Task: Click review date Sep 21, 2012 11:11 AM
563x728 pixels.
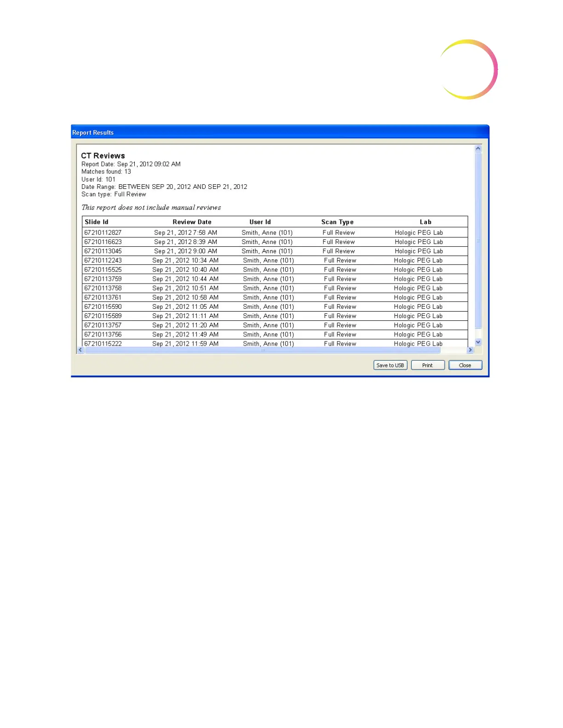Action: (x=185, y=316)
